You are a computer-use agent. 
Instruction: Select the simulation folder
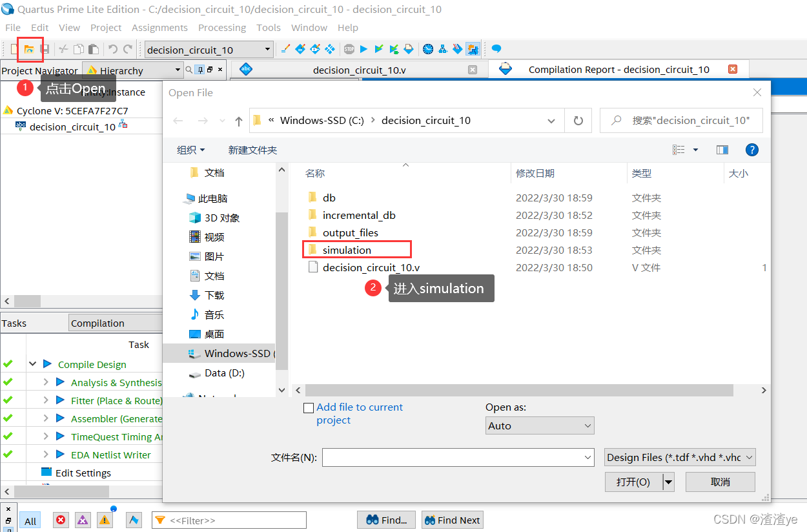click(347, 250)
